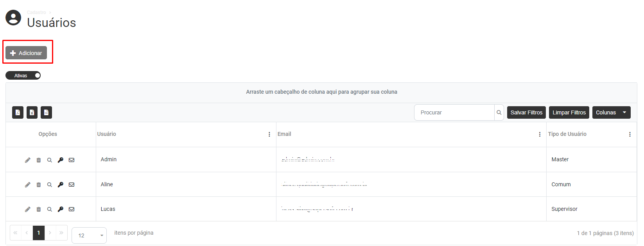This screenshot has width=644, height=246.
Task: Open Lucas password key icon
Action: tap(61, 209)
